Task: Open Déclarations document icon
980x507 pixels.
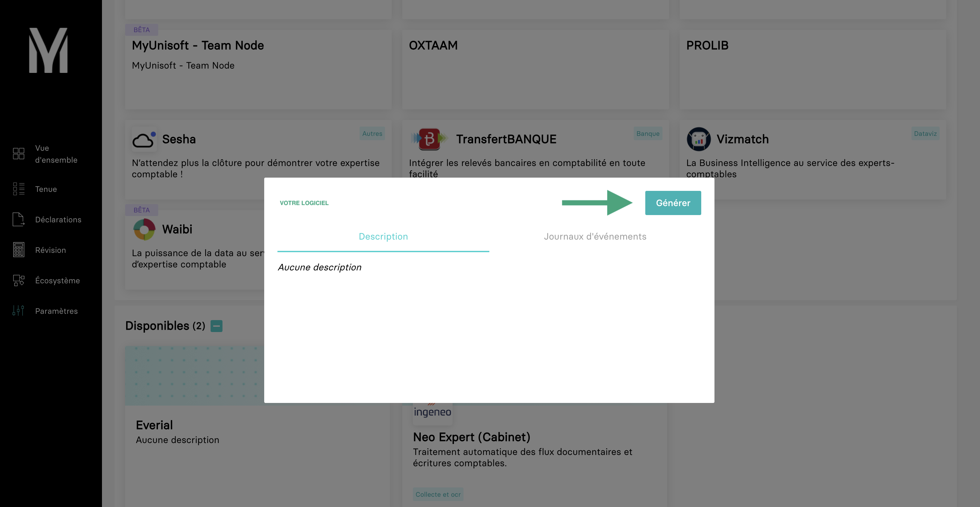Action: [19, 219]
